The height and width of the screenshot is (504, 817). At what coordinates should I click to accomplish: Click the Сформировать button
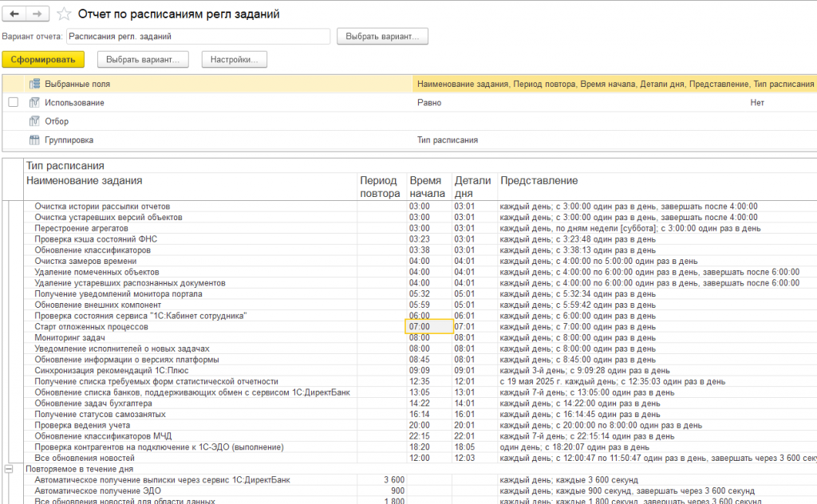click(x=43, y=59)
